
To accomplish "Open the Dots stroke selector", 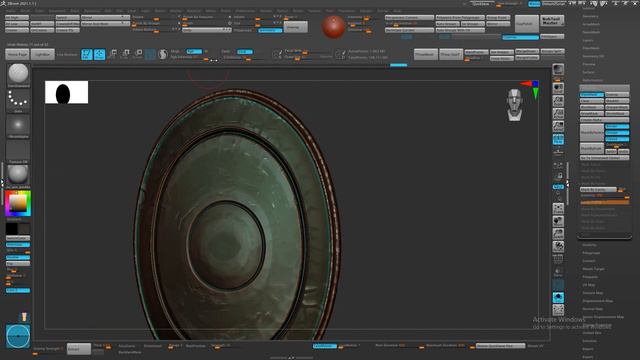I will click(x=18, y=101).
